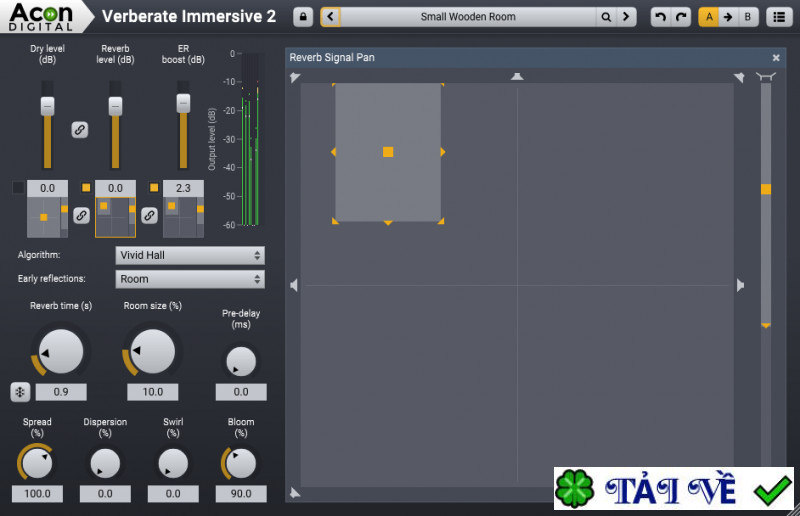Click the Spread knob
This screenshot has width=800, height=516.
tap(37, 463)
